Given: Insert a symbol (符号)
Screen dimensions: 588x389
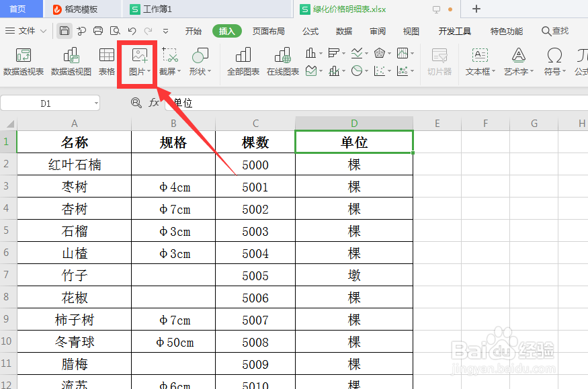Looking at the screenshot, I should (554, 62).
